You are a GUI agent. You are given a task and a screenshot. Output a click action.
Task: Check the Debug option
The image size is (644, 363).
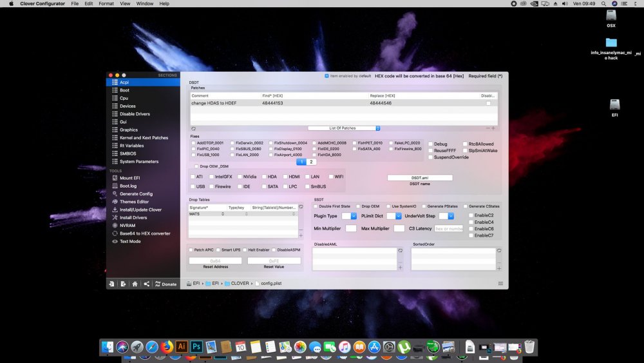click(x=430, y=144)
